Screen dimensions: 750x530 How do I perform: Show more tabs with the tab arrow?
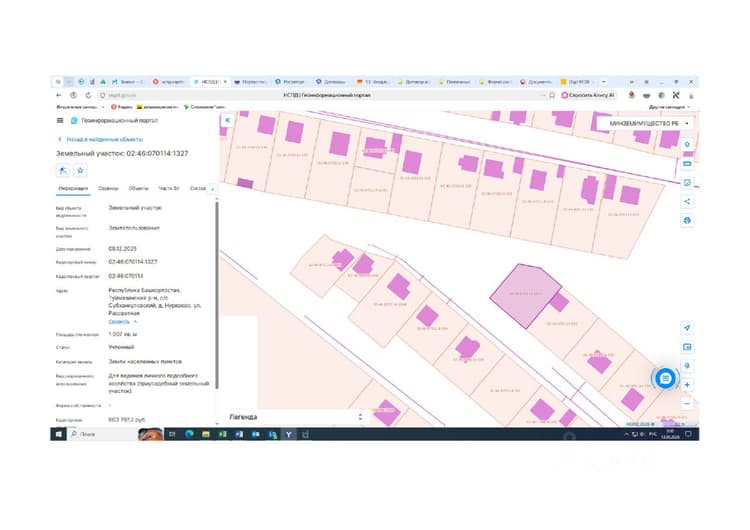(213, 189)
